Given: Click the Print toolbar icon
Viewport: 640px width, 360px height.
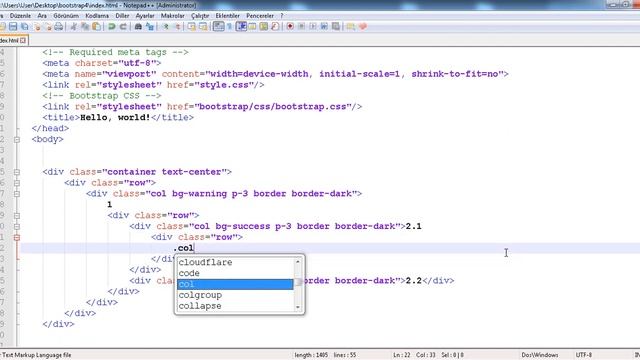Looking at the screenshot, I should click(59, 27).
